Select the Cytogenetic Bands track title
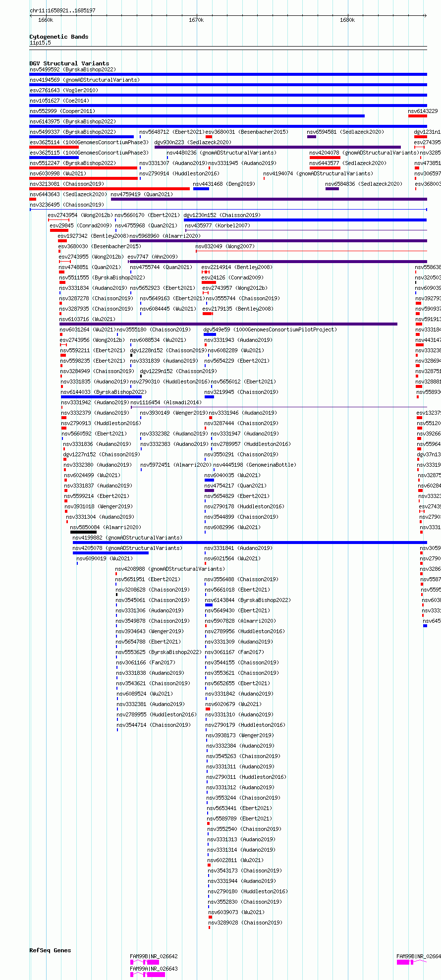Viewport: 441px width, 980px height. click(59, 37)
